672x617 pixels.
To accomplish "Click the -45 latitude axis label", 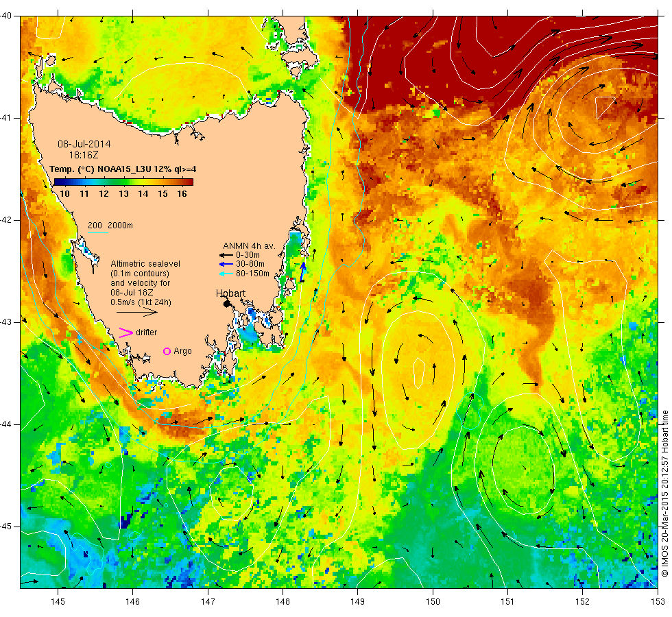I will (x=7, y=527).
